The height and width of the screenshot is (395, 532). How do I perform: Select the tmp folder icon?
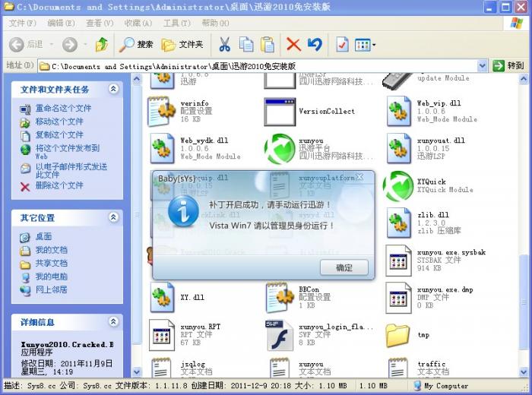click(x=398, y=335)
